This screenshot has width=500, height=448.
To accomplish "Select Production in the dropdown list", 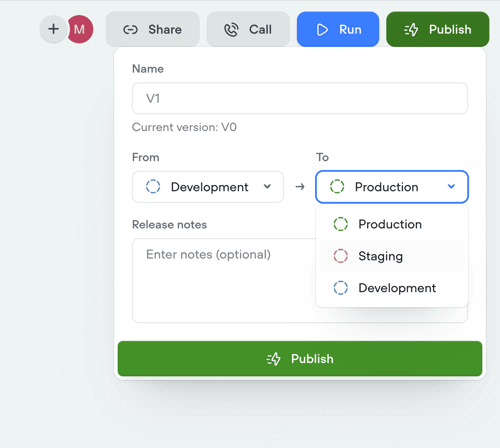I will 392,224.
